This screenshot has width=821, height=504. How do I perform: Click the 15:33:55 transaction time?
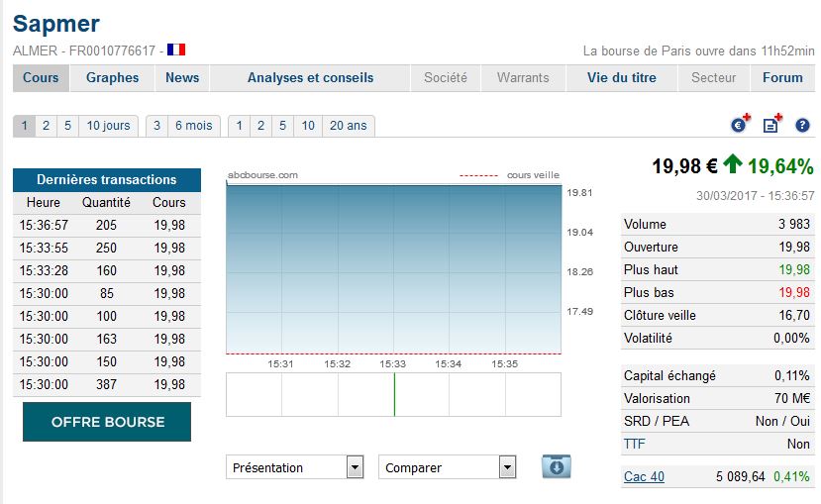(44, 249)
